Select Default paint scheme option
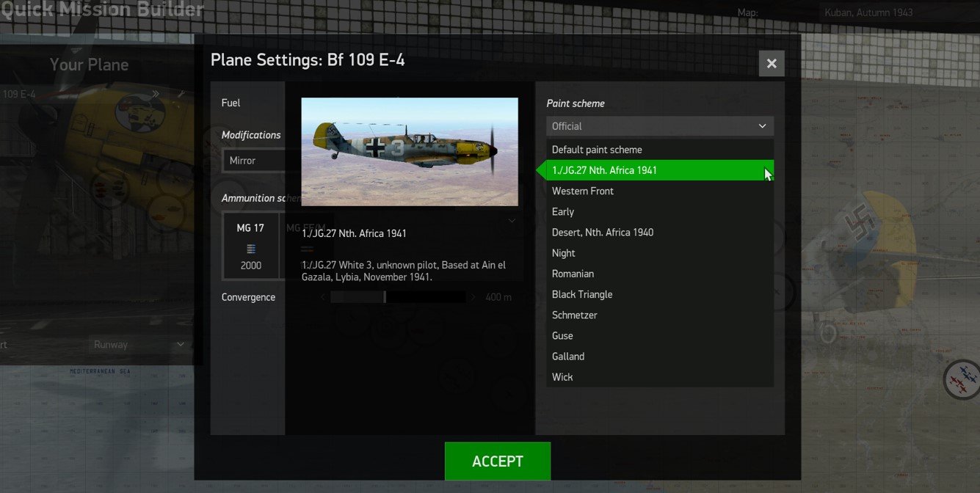This screenshot has height=493, width=980. [x=660, y=150]
